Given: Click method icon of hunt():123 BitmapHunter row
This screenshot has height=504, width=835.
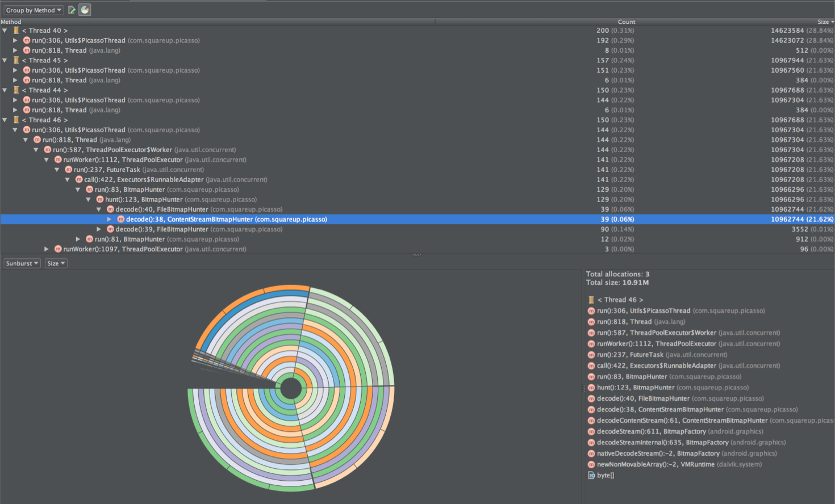Looking at the screenshot, I should [100, 200].
